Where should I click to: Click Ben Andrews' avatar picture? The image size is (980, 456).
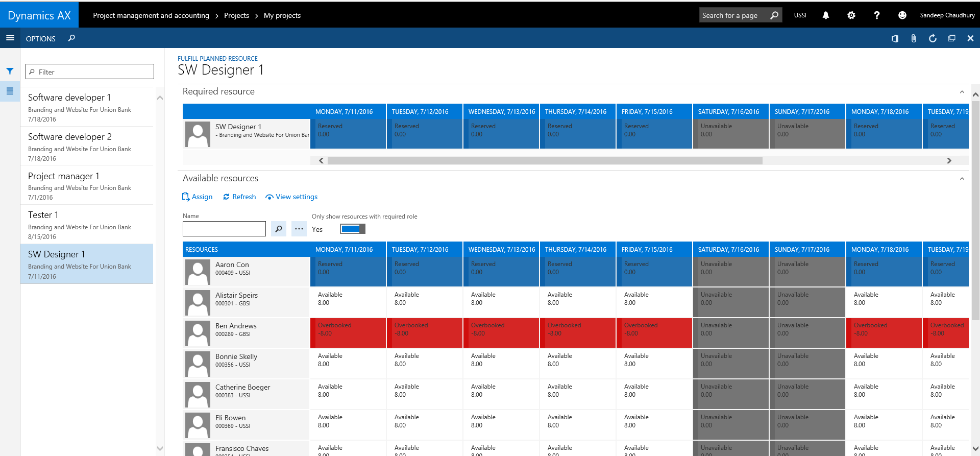tap(198, 333)
